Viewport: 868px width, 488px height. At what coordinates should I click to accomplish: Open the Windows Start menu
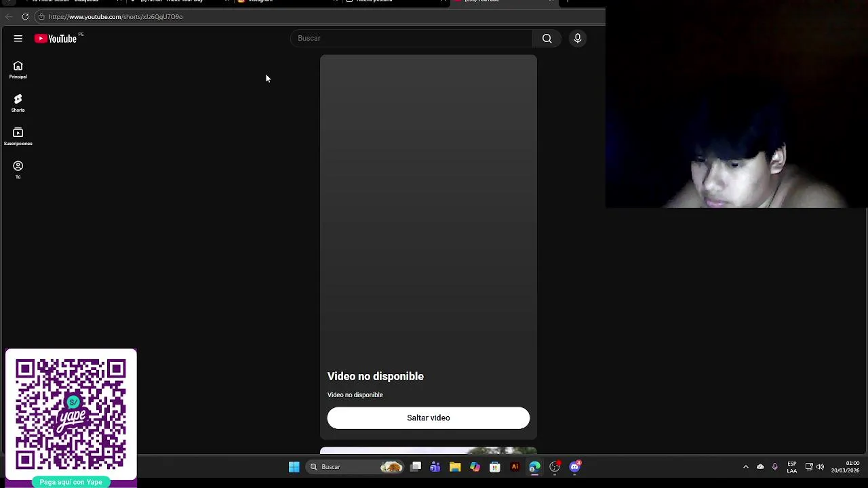click(294, 467)
